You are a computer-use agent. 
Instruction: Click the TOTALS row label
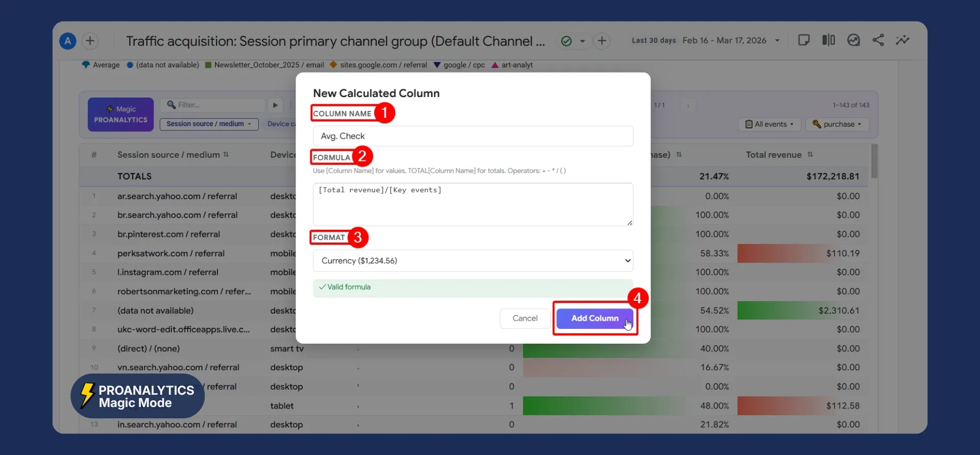coord(134,176)
